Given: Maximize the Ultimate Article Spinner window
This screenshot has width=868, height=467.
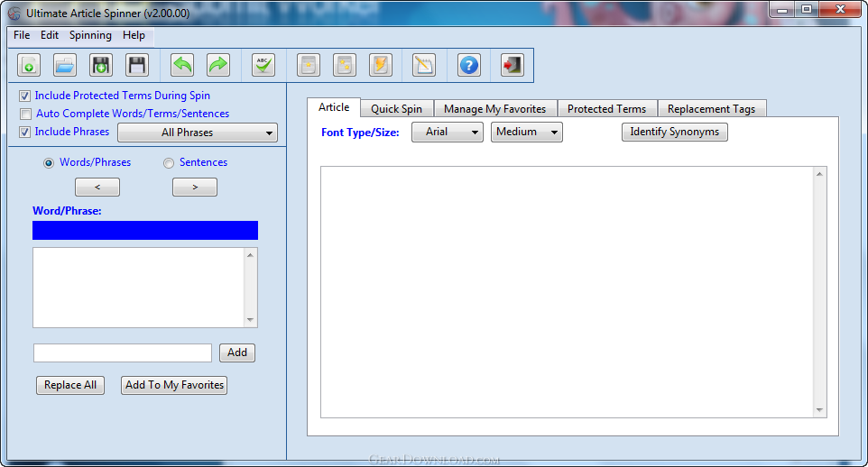Looking at the screenshot, I should click(808, 9).
